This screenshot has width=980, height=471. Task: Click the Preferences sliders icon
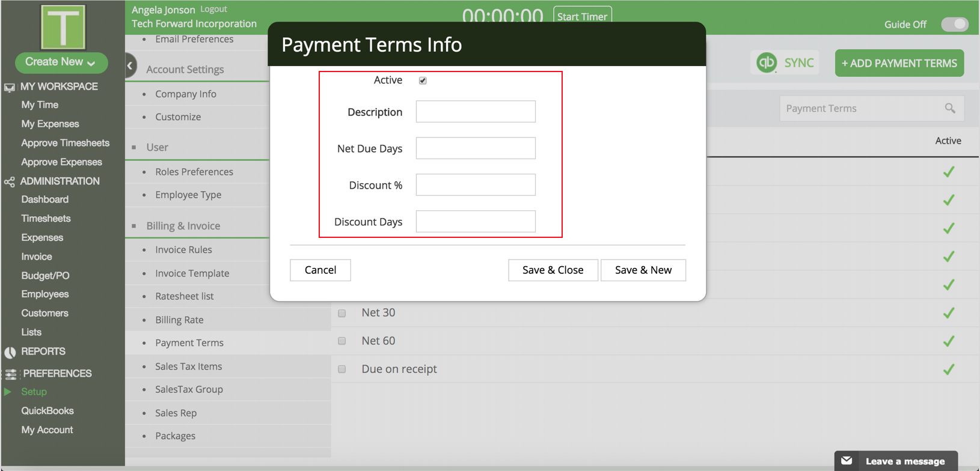click(x=11, y=374)
